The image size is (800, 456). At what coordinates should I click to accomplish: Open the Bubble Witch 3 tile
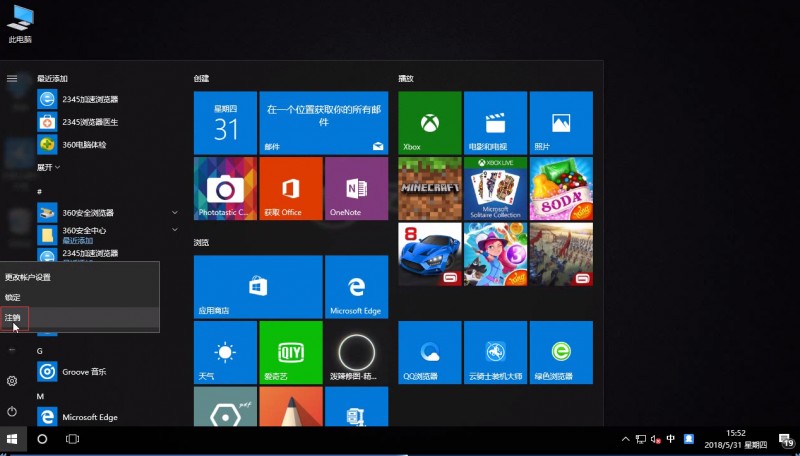point(495,254)
